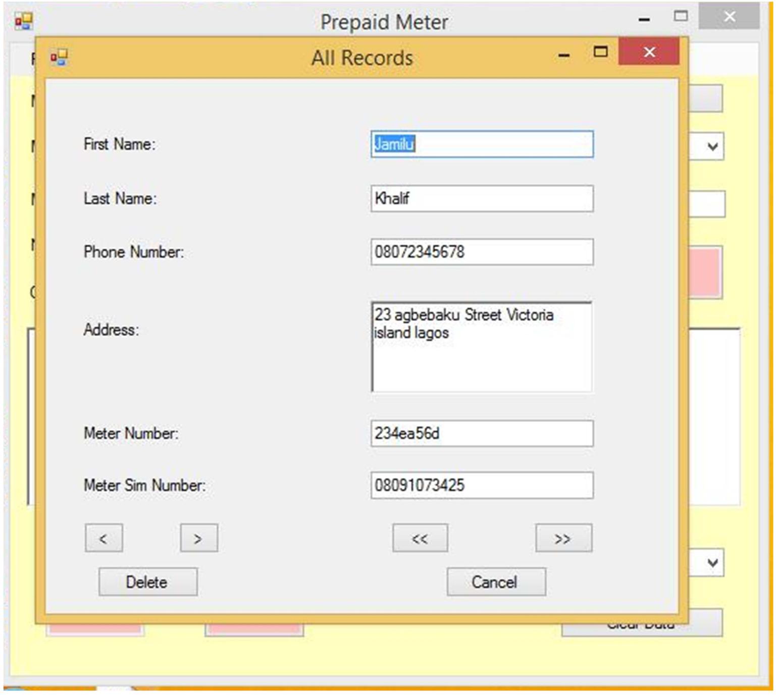Viewport: 776px width, 700px height.
Task: Jump to the last record
Action: 563,538
